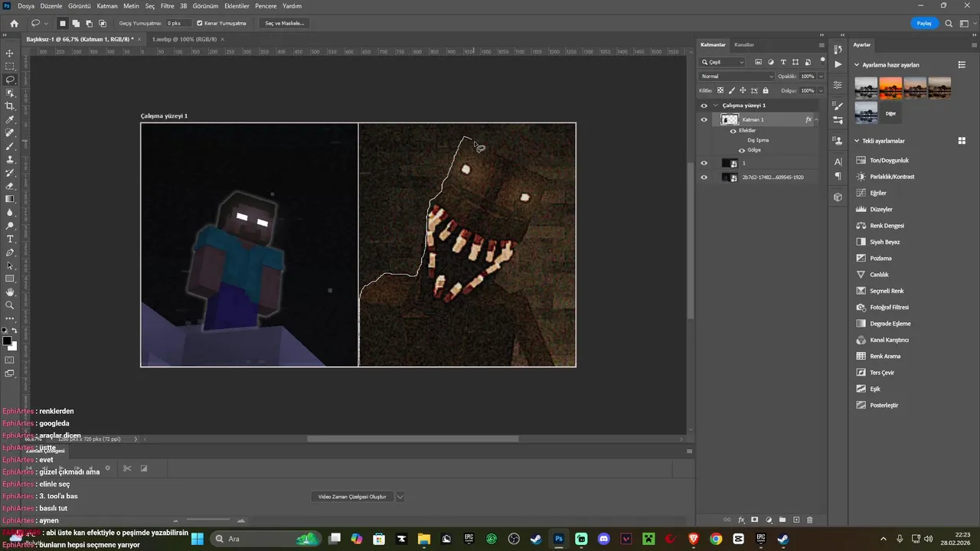Click the foreground color swatch
Image resolution: width=980 pixels, height=551 pixels.
point(7,341)
